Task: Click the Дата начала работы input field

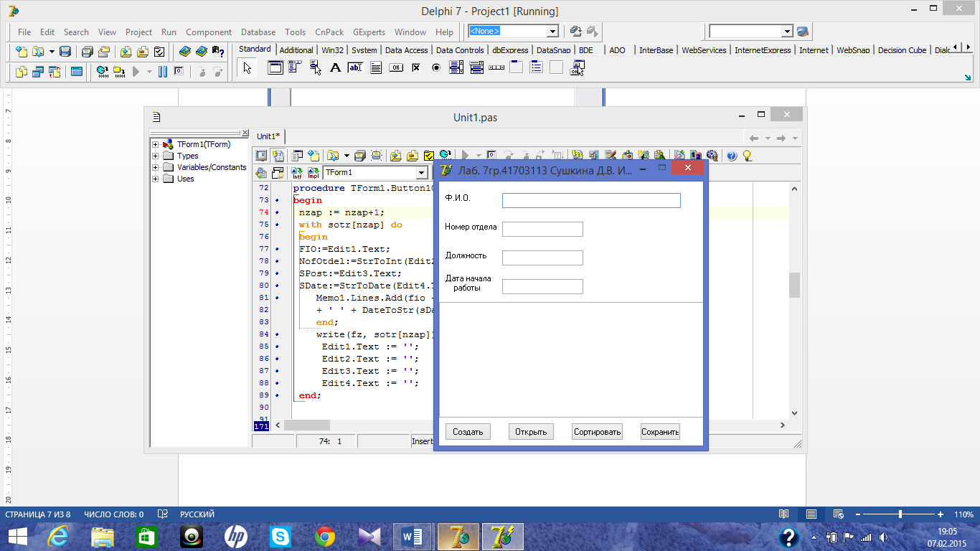Action: (x=542, y=286)
